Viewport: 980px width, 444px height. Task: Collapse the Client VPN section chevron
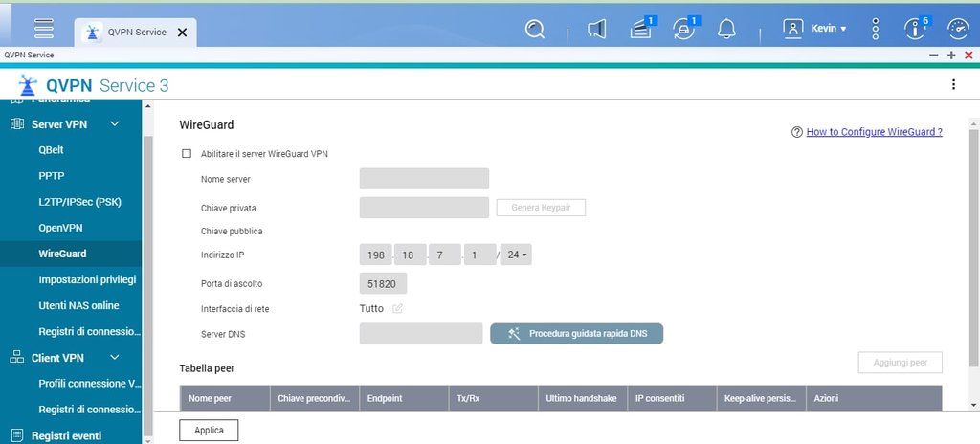[115, 358]
